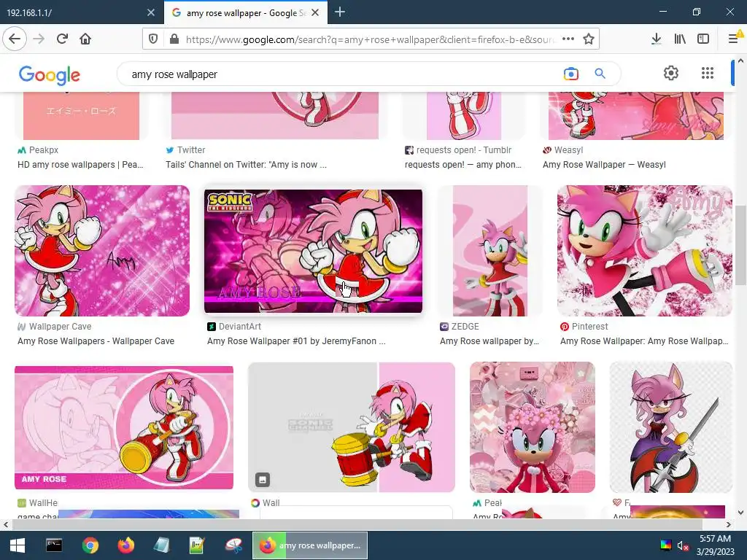Screen dimensions: 747x560
Task: Open a new browser tab
Action: coord(340,12)
